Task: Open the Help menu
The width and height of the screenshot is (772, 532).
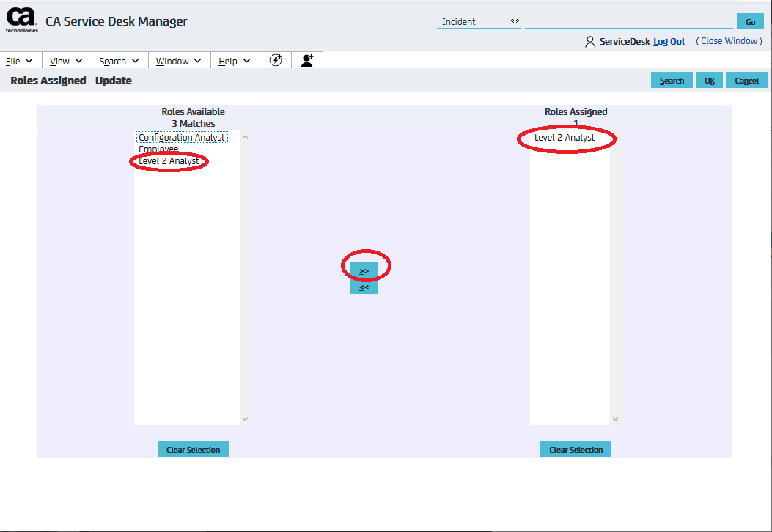Action: coord(235,62)
